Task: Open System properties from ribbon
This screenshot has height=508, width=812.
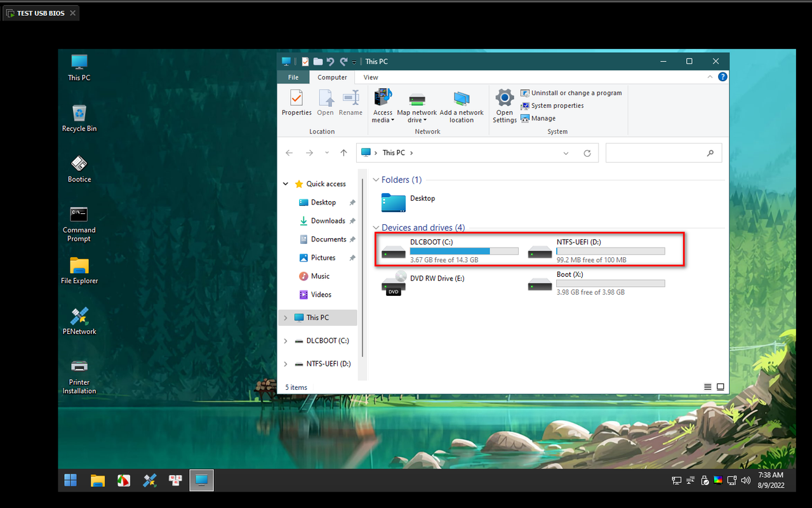Action: pos(552,105)
